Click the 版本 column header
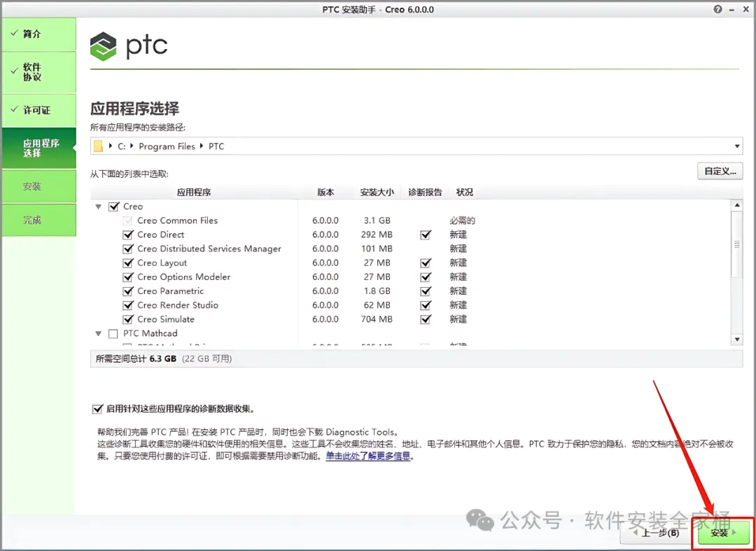Screen dimensions: 756x551 point(325,193)
